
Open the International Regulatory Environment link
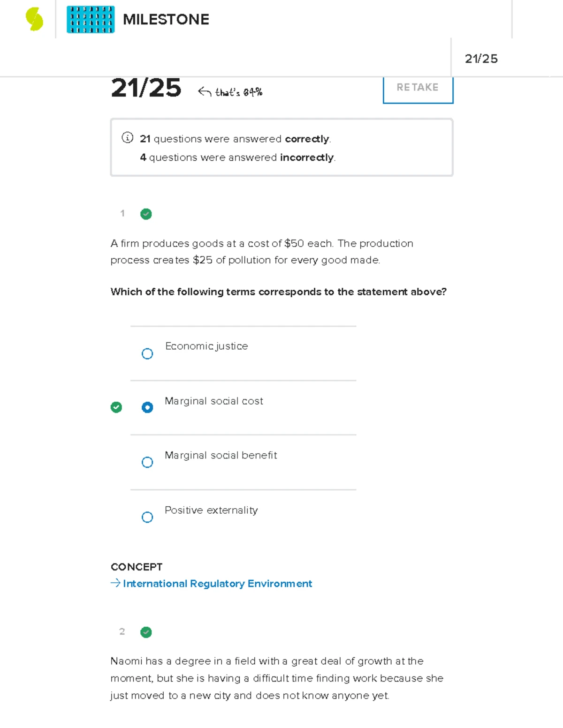click(217, 584)
